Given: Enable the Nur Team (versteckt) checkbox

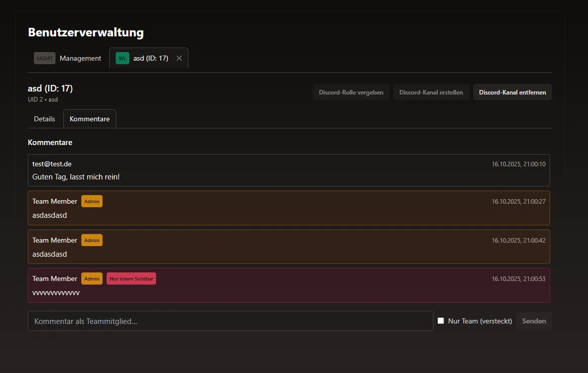Looking at the screenshot, I should pos(440,321).
